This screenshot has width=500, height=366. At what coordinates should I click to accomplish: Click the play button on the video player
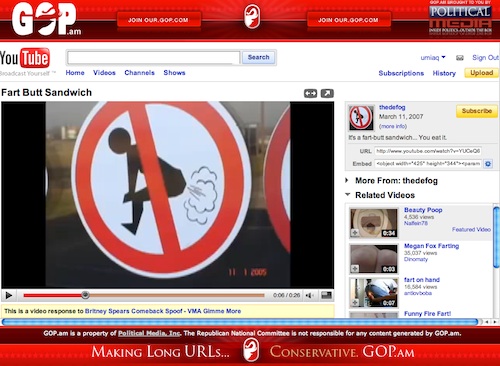[9, 295]
